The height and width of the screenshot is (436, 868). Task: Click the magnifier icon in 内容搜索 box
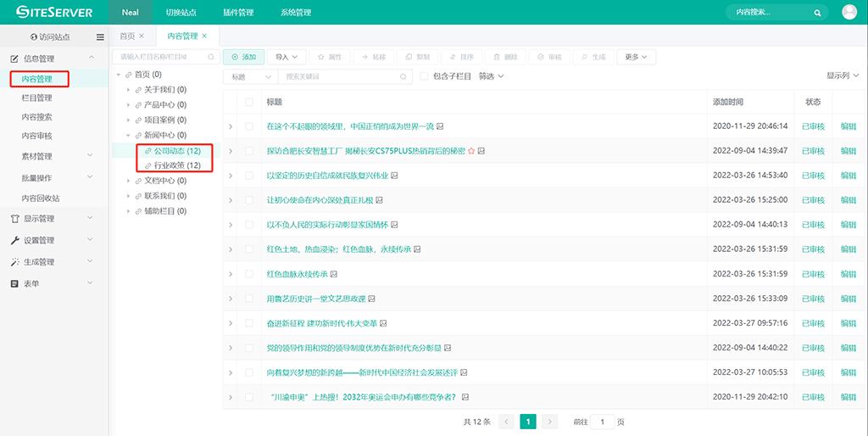pos(817,13)
